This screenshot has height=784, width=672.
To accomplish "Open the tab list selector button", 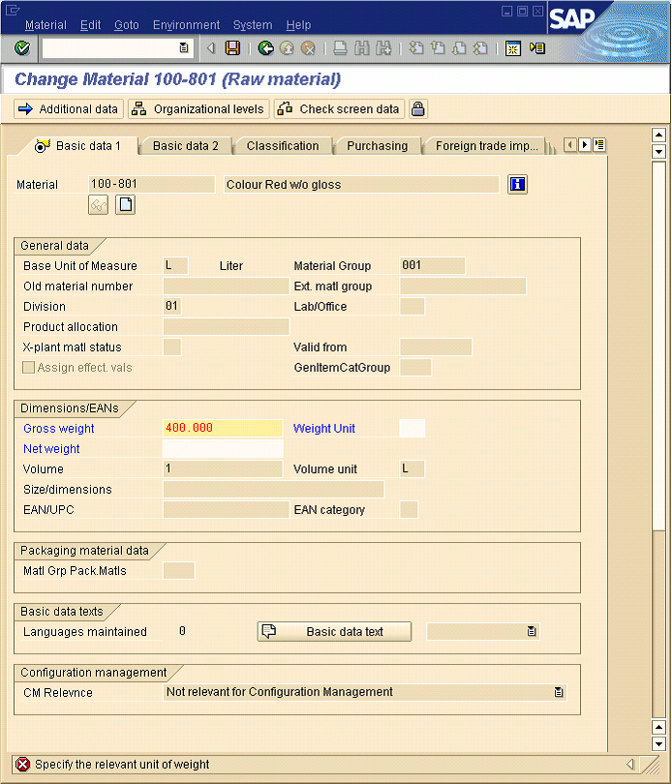I will pos(599,145).
